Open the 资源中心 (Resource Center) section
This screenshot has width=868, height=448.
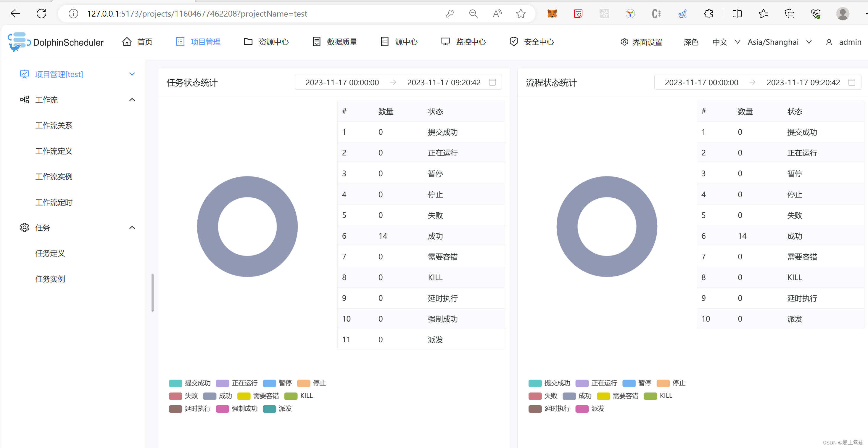click(266, 41)
